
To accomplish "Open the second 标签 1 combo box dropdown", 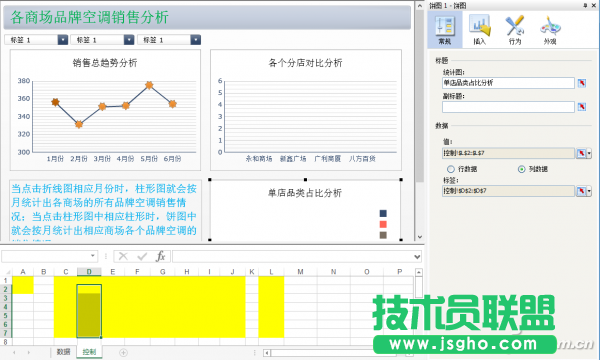I will [129, 40].
